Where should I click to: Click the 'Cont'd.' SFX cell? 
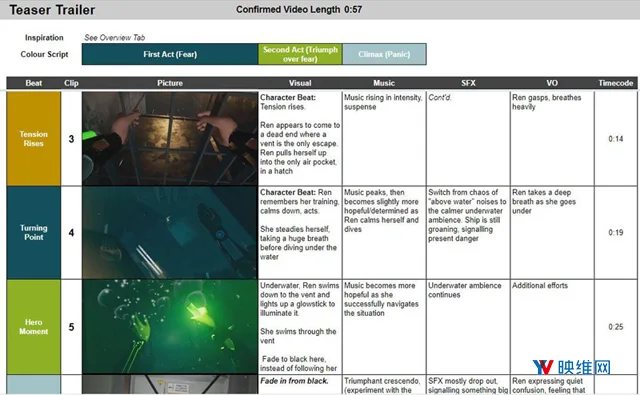click(x=468, y=139)
